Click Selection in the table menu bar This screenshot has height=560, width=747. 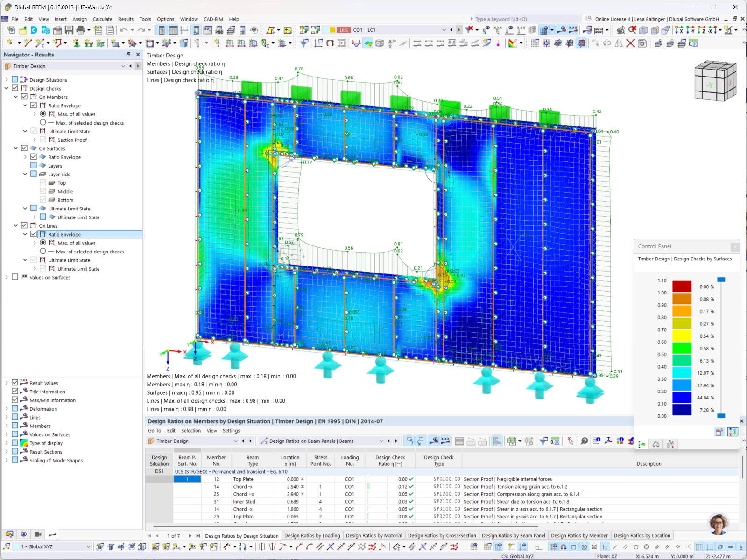191,430
